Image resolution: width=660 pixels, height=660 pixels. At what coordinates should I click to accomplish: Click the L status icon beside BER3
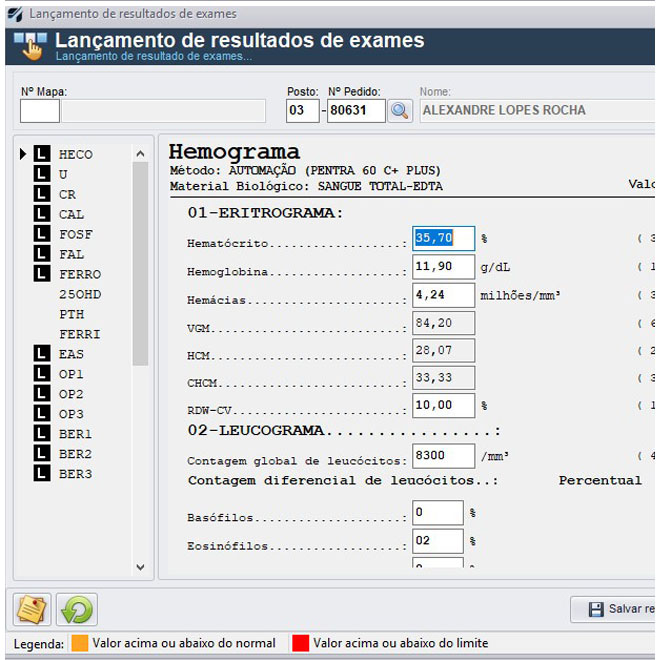(x=42, y=474)
